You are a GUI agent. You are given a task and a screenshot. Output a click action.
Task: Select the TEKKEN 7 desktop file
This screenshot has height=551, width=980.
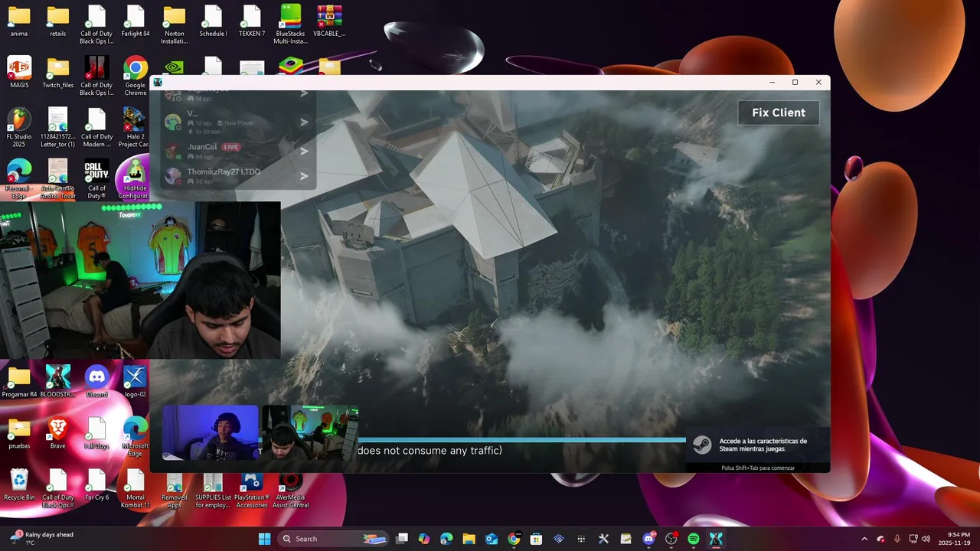pyautogui.click(x=252, y=21)
